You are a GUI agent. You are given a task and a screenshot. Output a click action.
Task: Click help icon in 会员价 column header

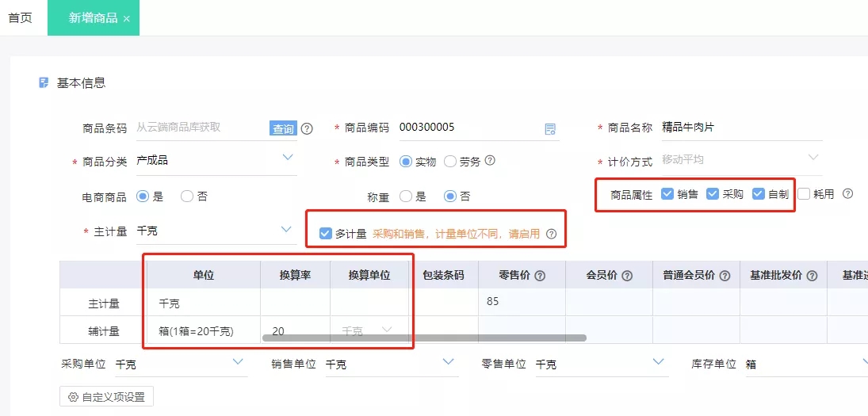[x=627, y=276]
